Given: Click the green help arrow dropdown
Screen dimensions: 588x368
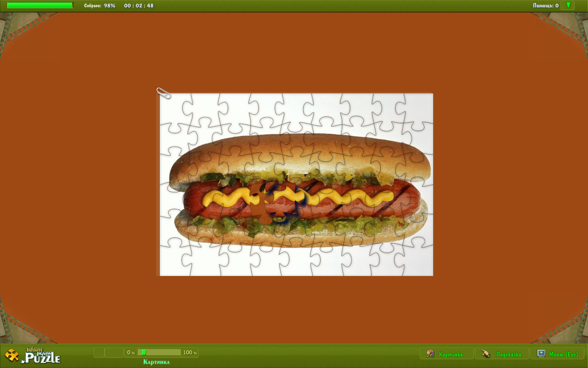Looking at the screenshot, I should pos(568,6).
